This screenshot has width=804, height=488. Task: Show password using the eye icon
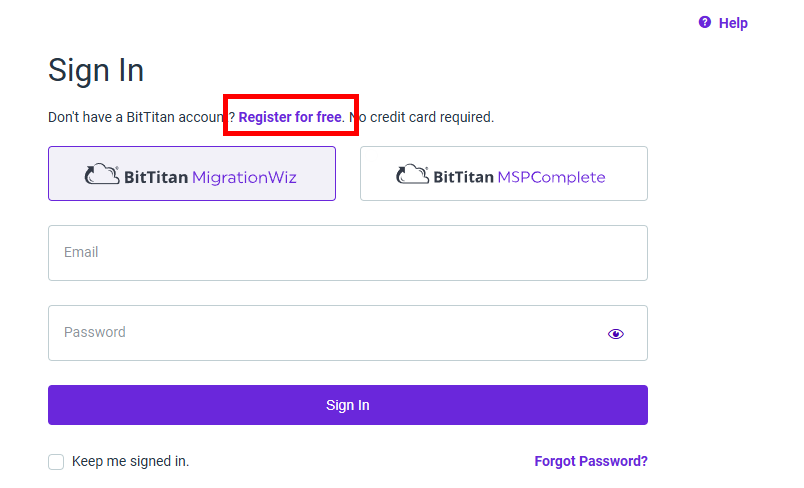615,334
